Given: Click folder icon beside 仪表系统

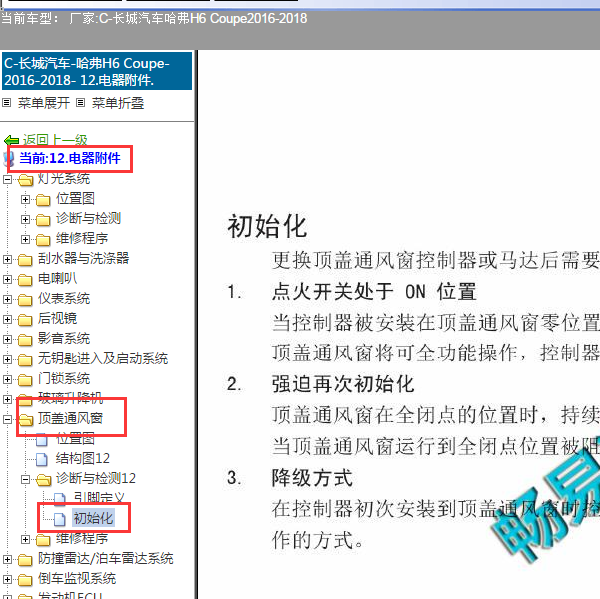Looking at the screenshot, I should [x=25, y=300].
